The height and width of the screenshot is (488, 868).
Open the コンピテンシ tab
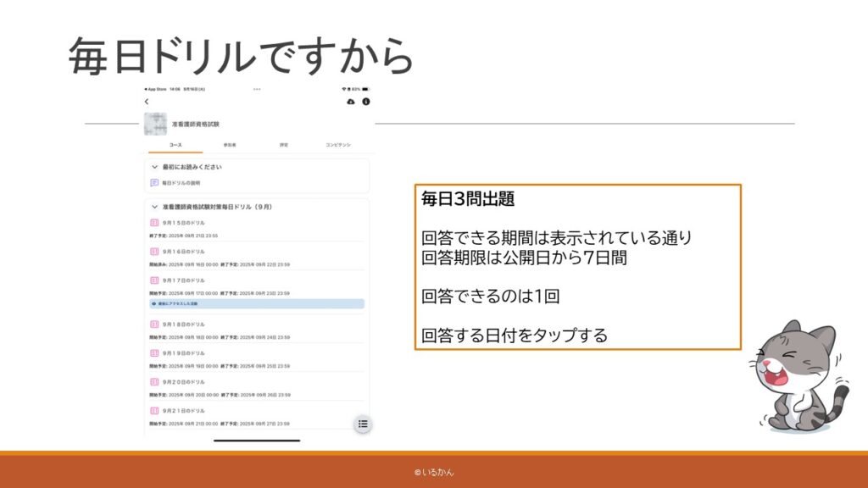tap(338, 145)
